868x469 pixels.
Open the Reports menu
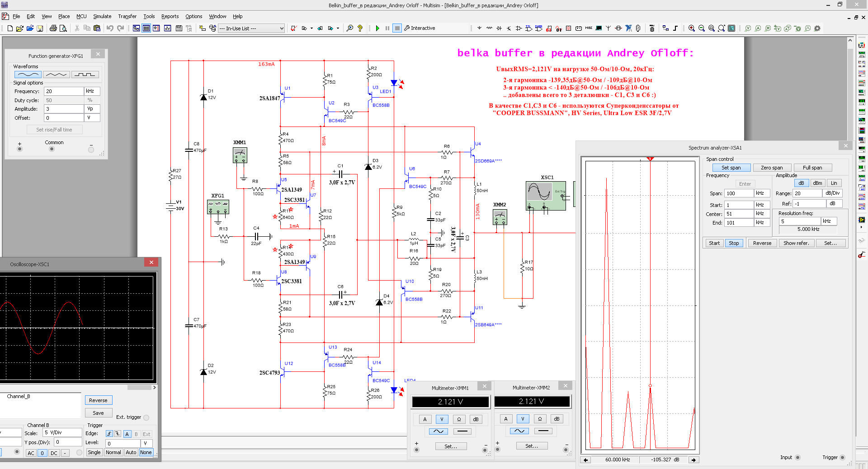(x=170, y=16)
